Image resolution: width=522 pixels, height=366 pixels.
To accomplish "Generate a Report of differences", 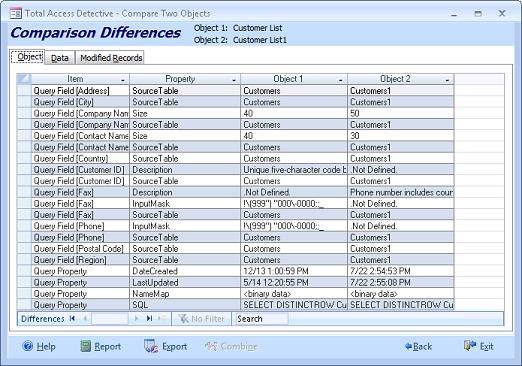I will pos(101,346).
